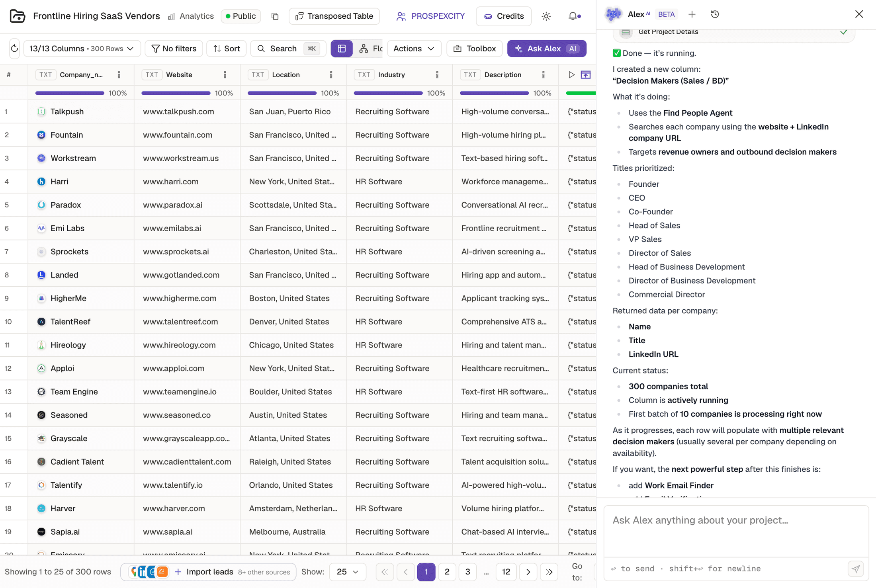Change rows shown per page dropdown
Screen dimensions: 876x588
click(x=348, y=572)
